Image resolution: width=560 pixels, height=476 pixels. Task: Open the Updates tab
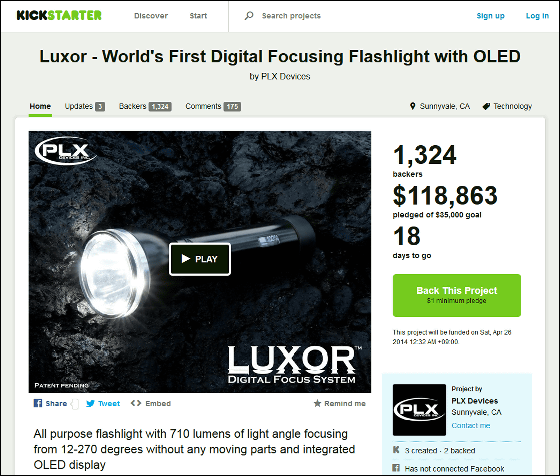point(85,106)
